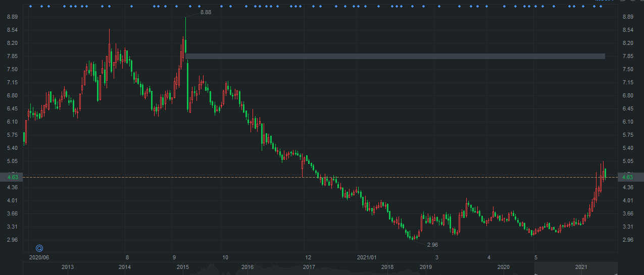Click the 2021/01 date label on the time axis
This screenshot has width=644, height=275.
click(x=367, y=257)
